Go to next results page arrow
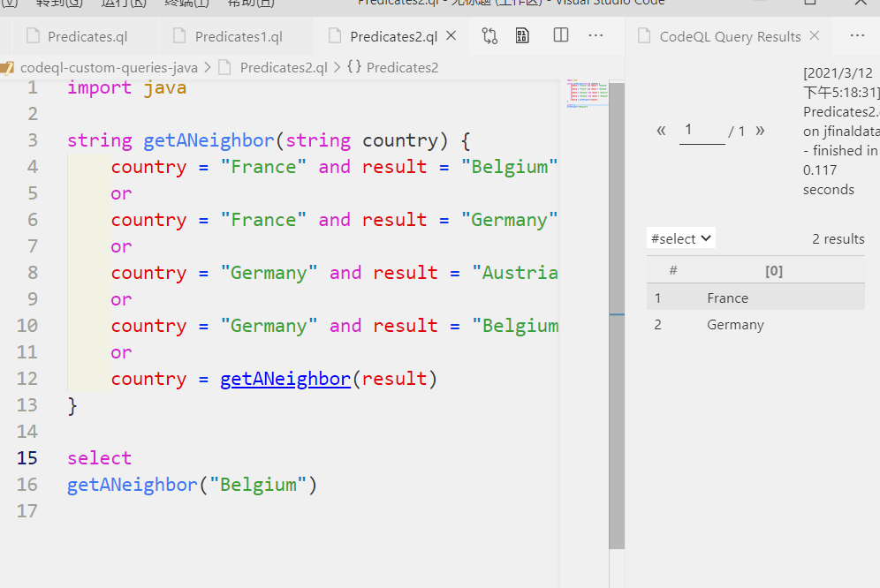This screenshot has height=588, width=880. (760, 131)
